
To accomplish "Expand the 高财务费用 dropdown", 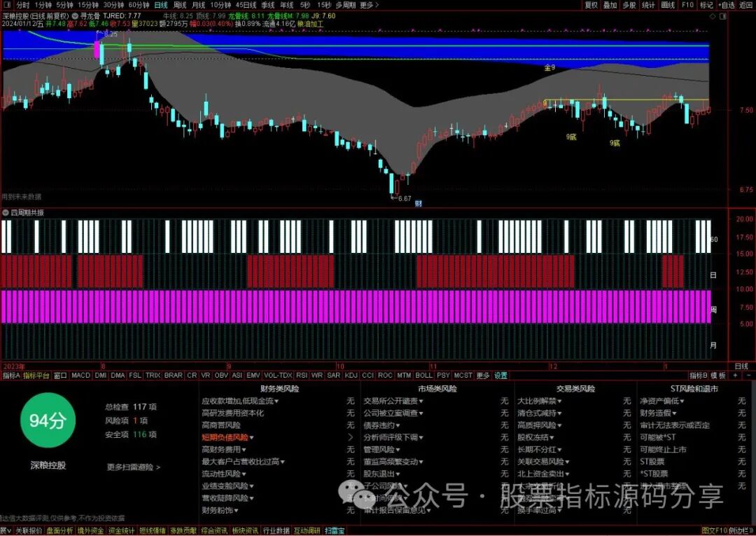I will (224, 450).
